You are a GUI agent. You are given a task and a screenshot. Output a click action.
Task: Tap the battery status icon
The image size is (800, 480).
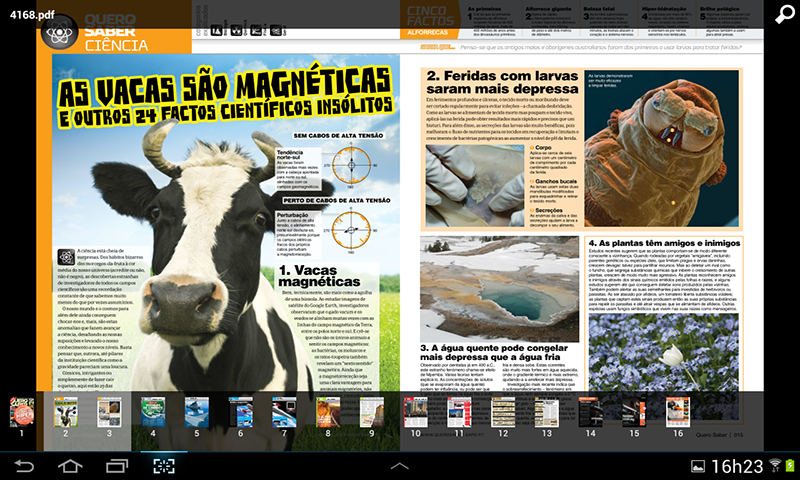click(x=790, y=466)
